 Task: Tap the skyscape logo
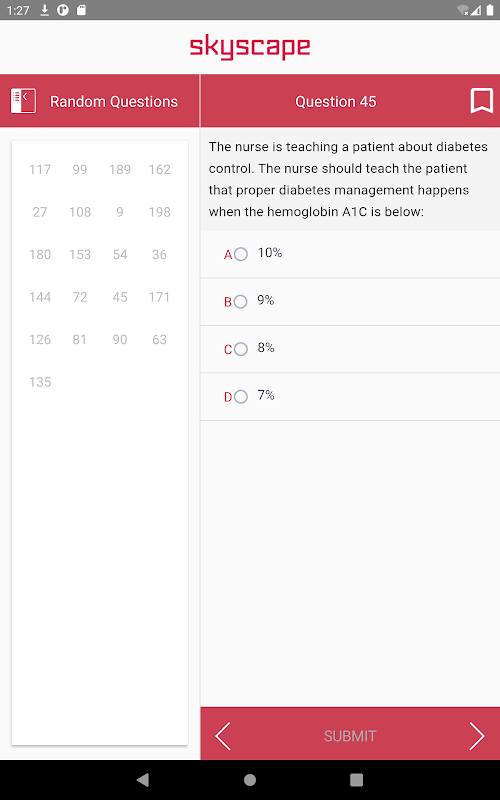coord(250,47)
